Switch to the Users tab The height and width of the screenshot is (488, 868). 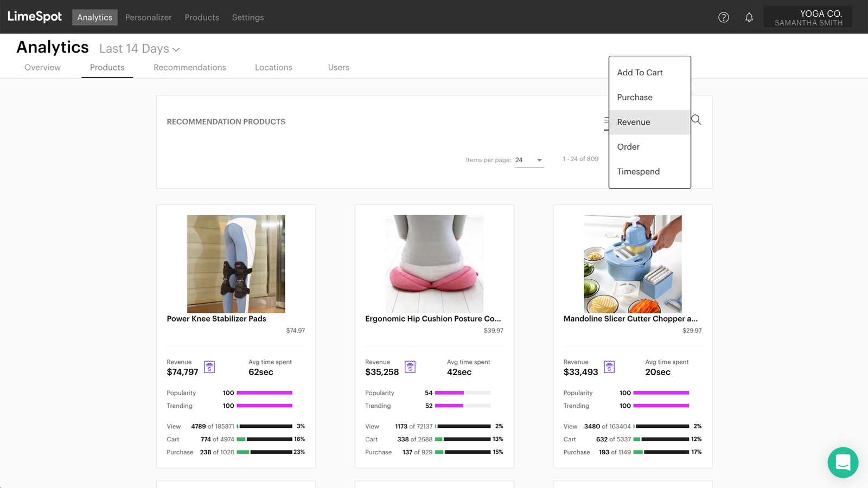point(339,68)
